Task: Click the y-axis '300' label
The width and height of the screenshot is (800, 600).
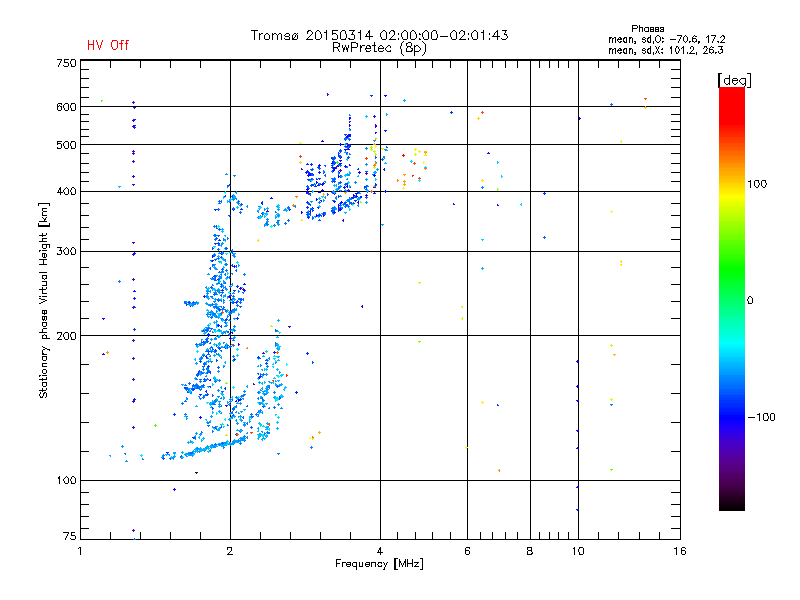Action: click(66, 251)
